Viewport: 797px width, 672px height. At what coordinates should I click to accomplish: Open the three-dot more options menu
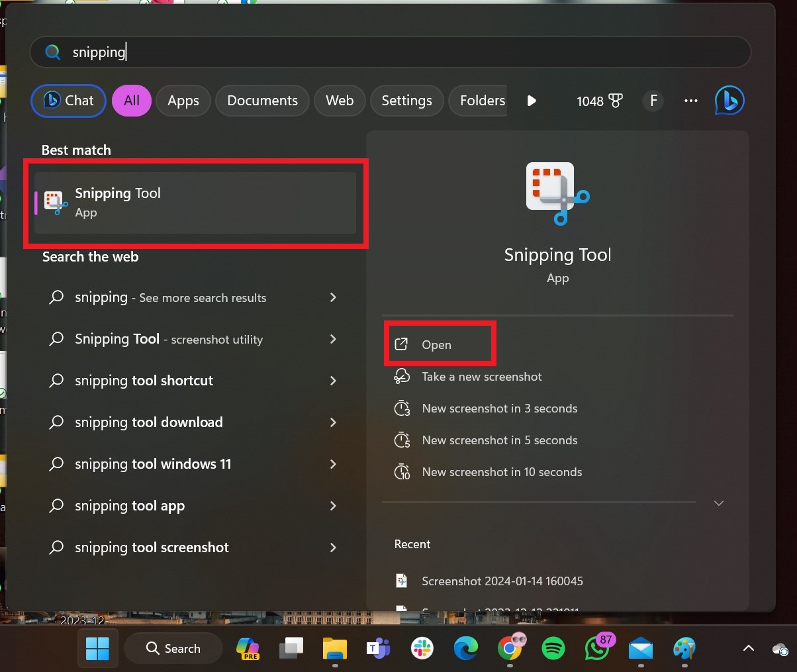click(x=691, y=101)
